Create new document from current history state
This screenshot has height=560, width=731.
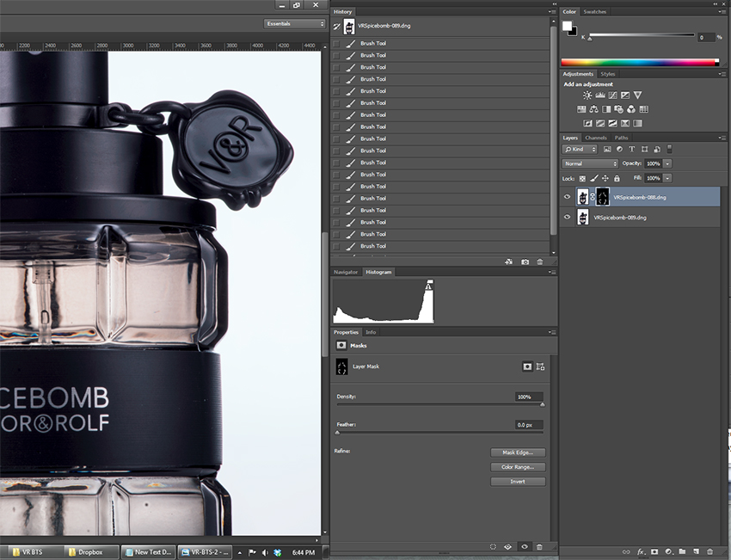point(508,262)
